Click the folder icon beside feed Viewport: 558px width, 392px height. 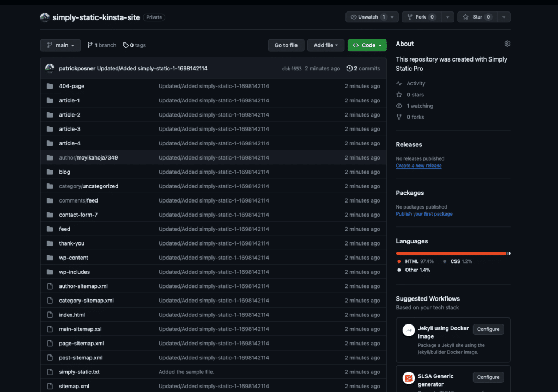50,229
